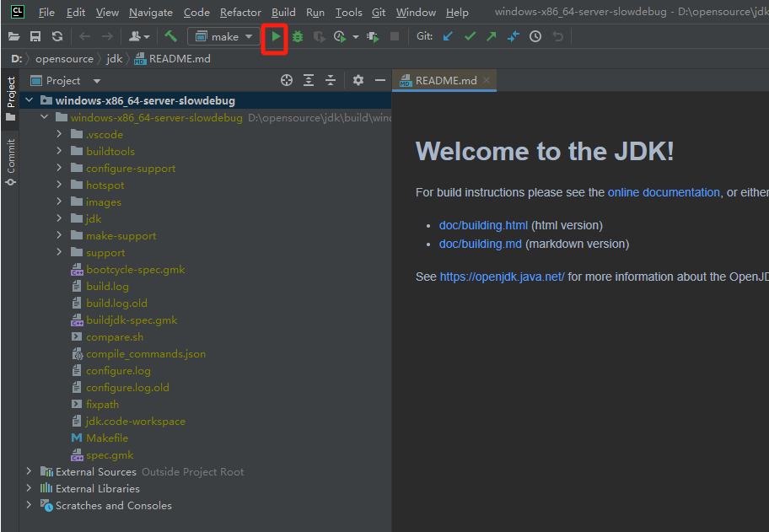The image size is (769, 532).
Task: Select compare.sh file in tree
Action: pos(115,337)
